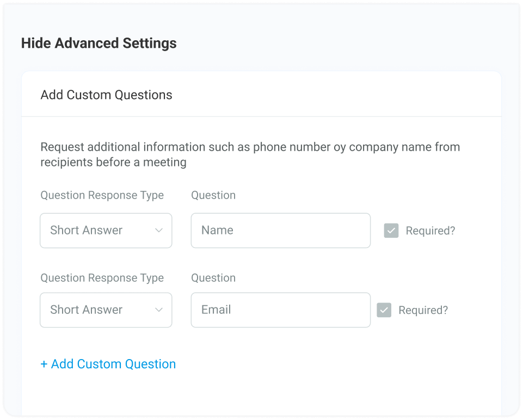Click the Question Response Type label above the Email row
The image size is (523, 420).
(x=102, y=278)
